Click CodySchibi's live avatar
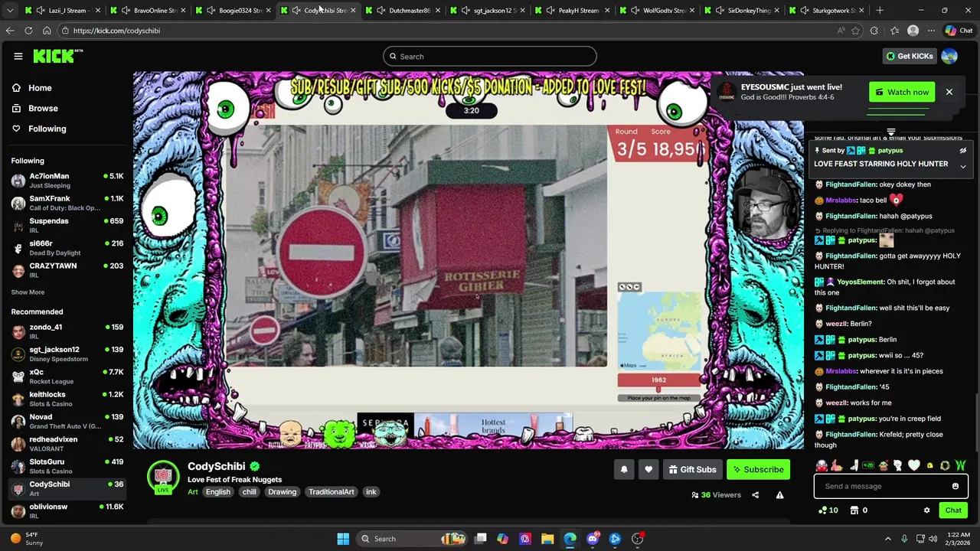Image resolution: width=980 pixels, height=551 pixels. (x=162, y=477)
